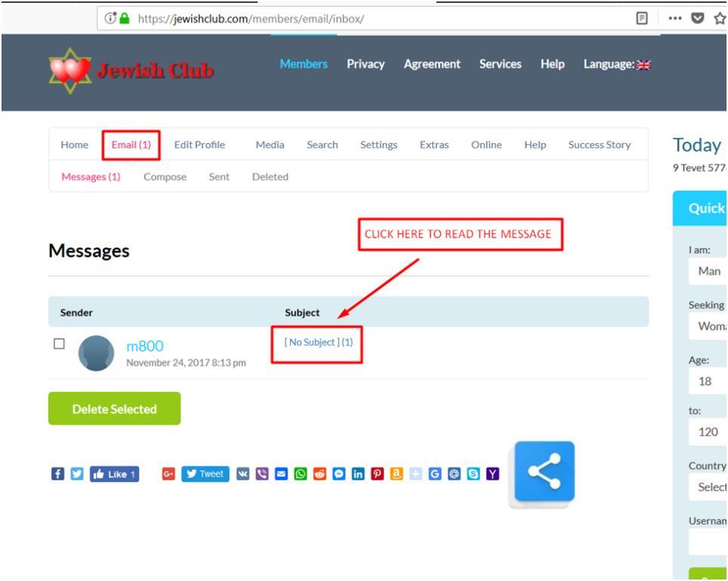Go to Privacy in the header navigation
This screenshot has height=581, width=728.
point(365,64)
